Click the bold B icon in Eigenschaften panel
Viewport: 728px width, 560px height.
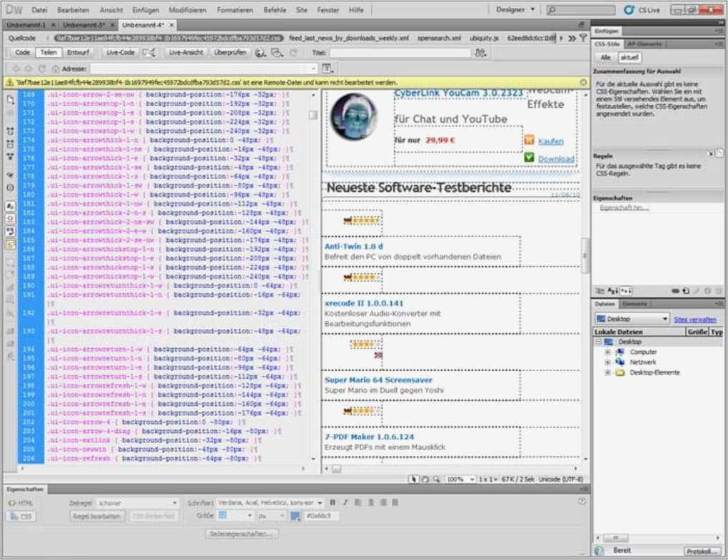(x=333, y=502)
